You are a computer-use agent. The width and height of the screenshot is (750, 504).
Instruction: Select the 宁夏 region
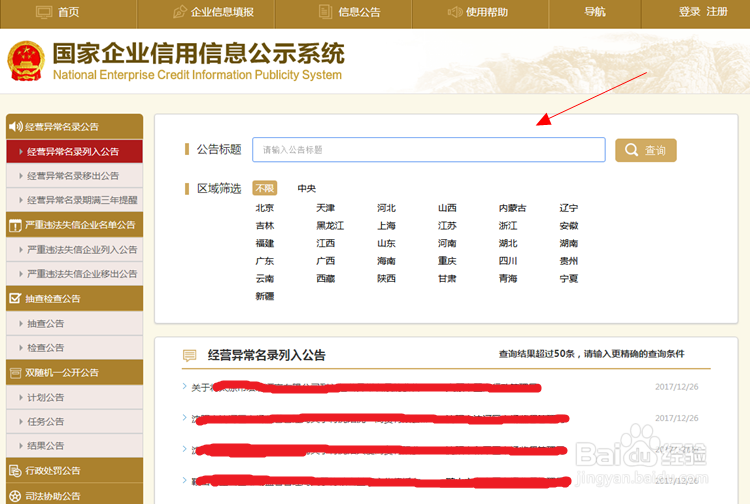[569, 279]
